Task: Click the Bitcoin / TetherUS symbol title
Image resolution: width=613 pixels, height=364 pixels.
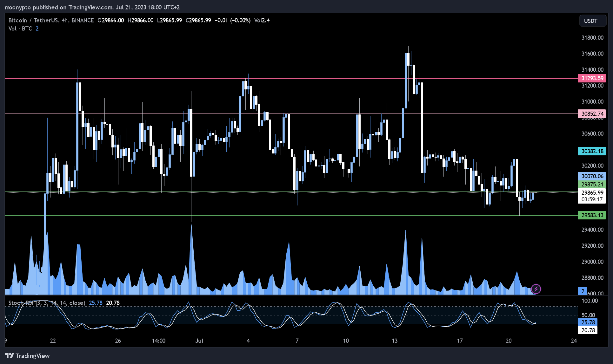Action: point(51,20)
